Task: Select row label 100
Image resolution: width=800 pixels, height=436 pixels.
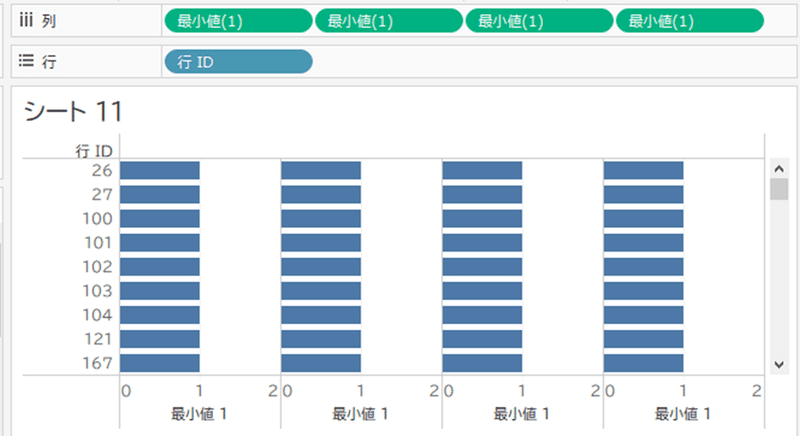Action: coord(97,218)
